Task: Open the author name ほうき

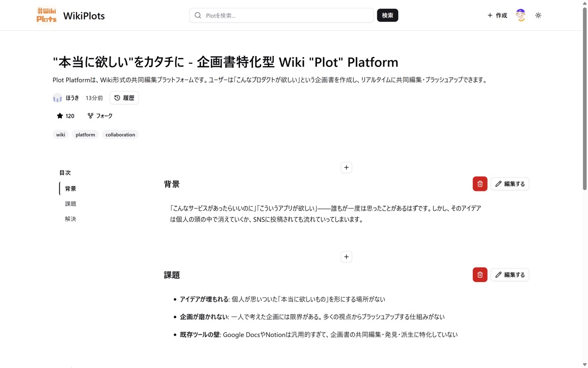Action: click(72, 98)
